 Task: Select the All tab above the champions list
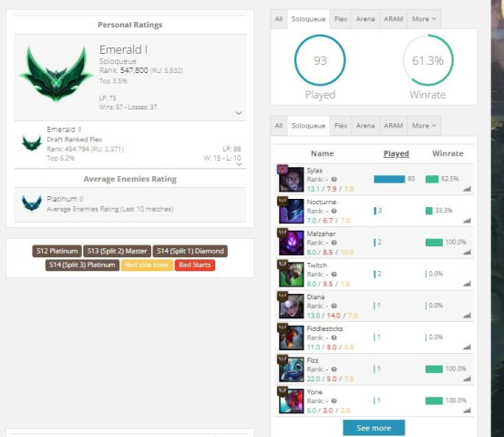click(279, 126)
